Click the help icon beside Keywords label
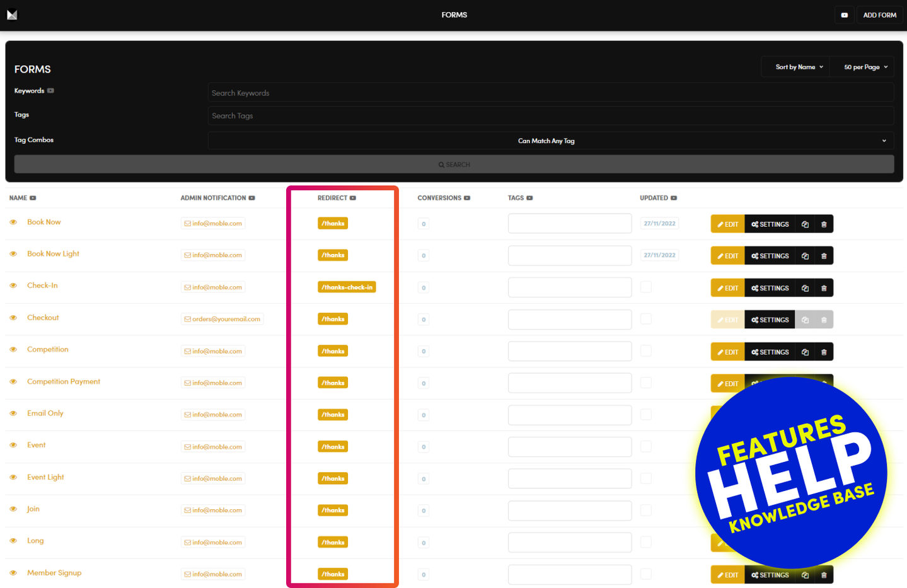The width and height of the screenshot is (907, 588). 50,91
